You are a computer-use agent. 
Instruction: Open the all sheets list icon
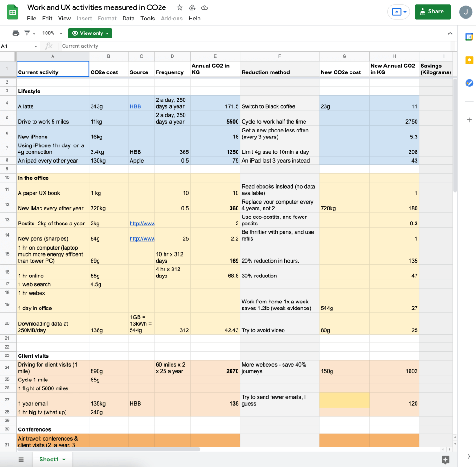pos(21,459)
